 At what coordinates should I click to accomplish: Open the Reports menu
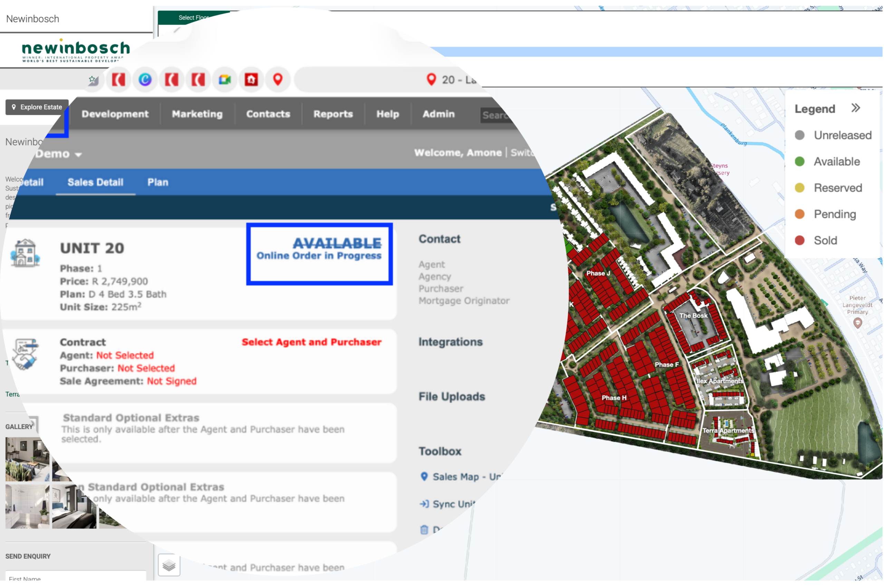click(x=333, y=114)
